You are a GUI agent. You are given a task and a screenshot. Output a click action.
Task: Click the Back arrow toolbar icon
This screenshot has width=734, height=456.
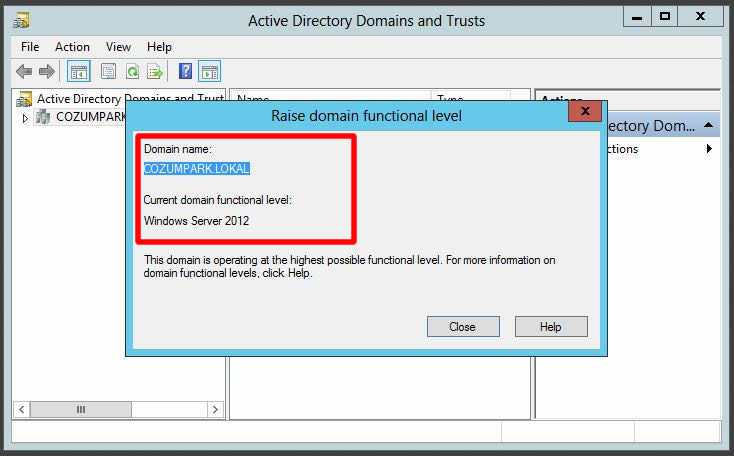(24, 71)
